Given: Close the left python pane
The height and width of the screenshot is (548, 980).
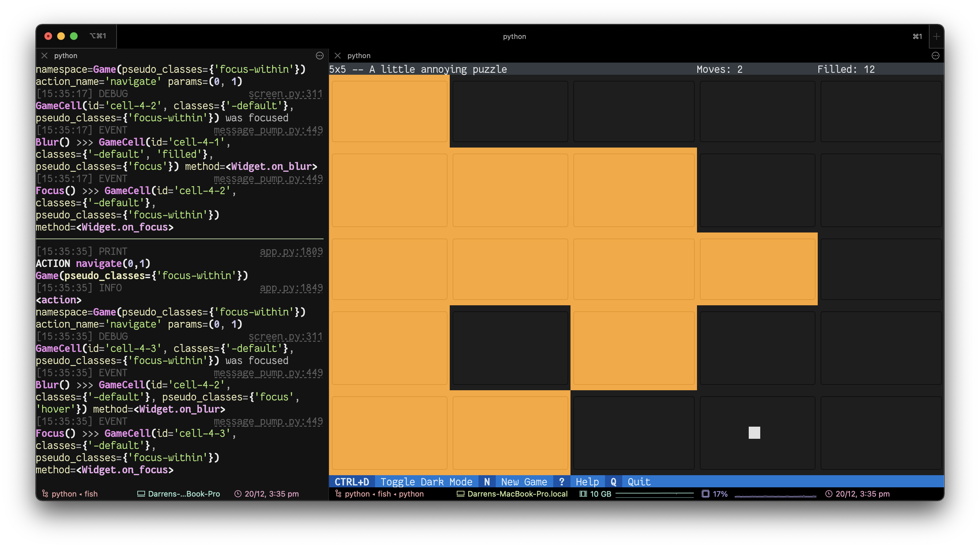Looking at the screenshot, I should 44,56.
